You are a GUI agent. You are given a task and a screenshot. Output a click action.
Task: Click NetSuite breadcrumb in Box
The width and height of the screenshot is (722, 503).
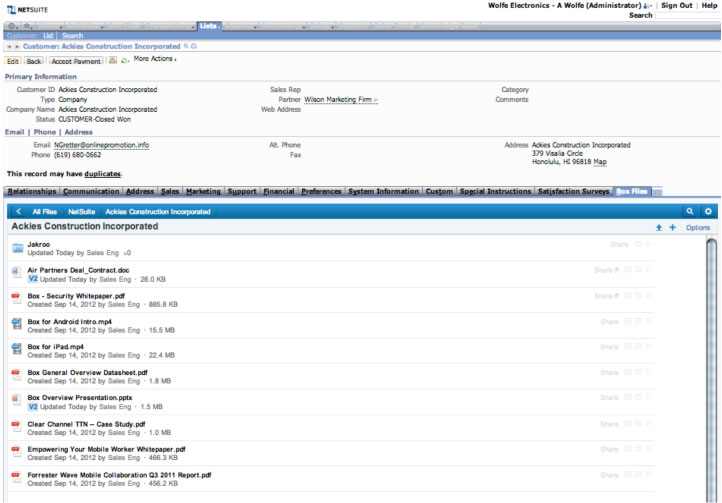(82, 211)
